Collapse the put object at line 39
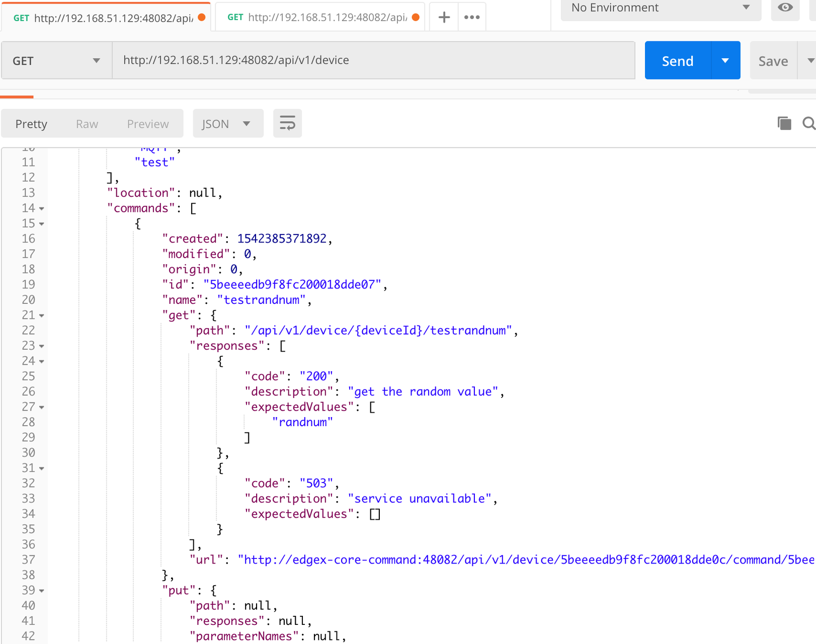Image resolution: width=816 pixels, height=644 pixels. tap(42, 591)
